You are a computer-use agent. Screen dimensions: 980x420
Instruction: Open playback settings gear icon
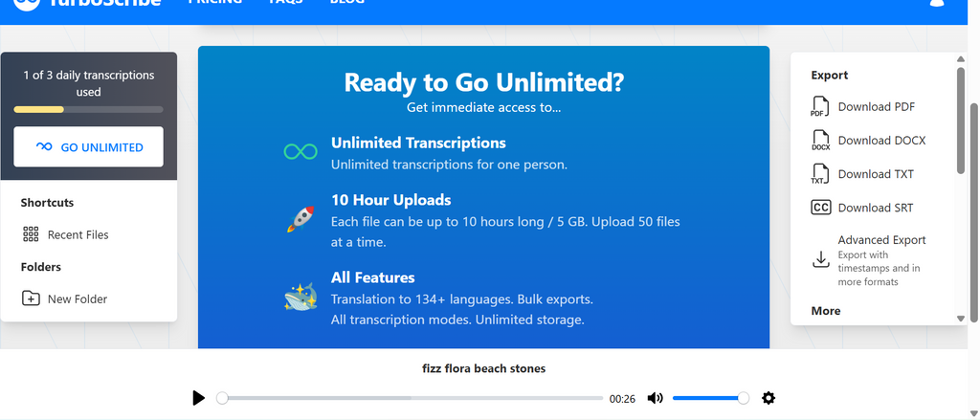pyautogui.click(x=768, y=398)
